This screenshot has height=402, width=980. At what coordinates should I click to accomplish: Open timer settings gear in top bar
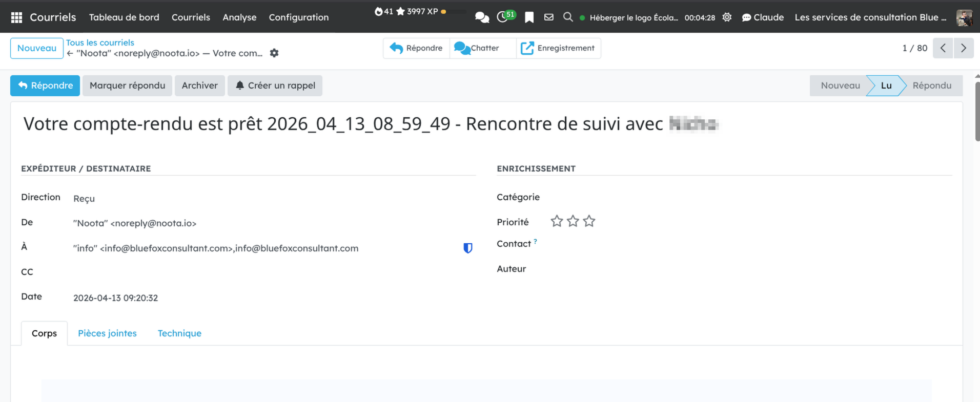pyautogui.click(x=727, y=17)
